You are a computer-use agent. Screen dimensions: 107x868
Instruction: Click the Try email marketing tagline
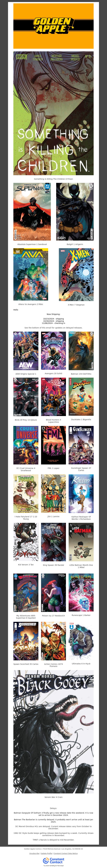click(x=53, y=866)
